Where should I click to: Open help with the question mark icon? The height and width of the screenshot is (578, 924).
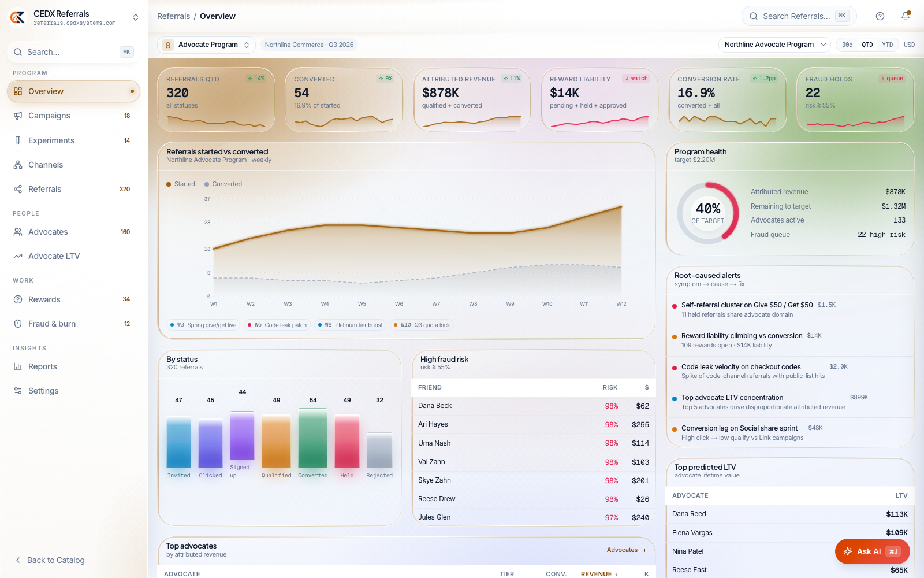(x=880, y=16)
